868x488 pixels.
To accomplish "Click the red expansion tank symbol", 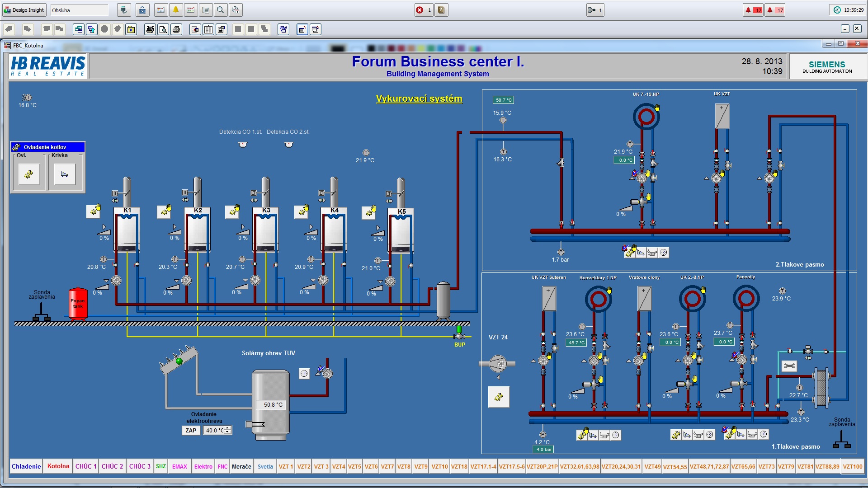I will (78, 304).
